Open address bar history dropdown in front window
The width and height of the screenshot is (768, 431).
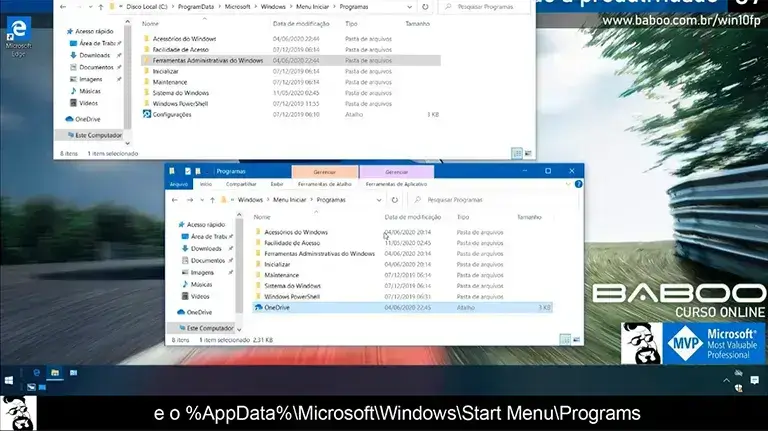[379, 200]
